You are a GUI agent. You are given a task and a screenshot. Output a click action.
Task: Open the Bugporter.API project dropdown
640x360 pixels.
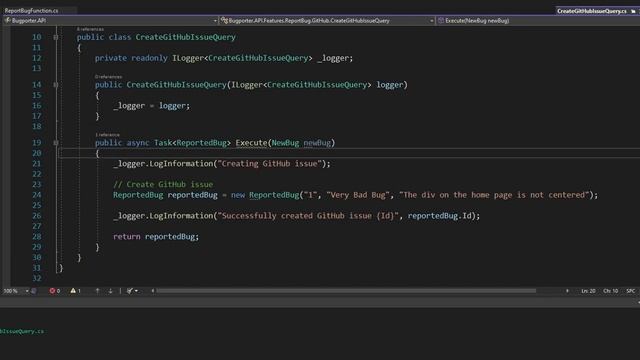click(110, 20)
